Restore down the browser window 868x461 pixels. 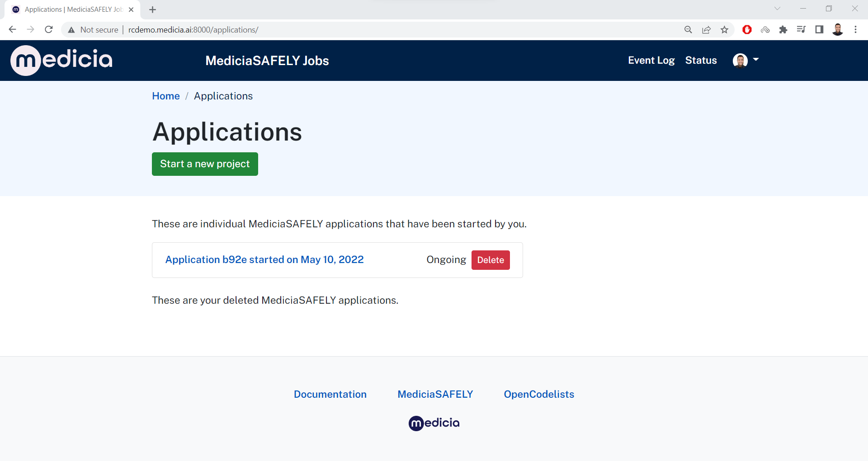829,9
